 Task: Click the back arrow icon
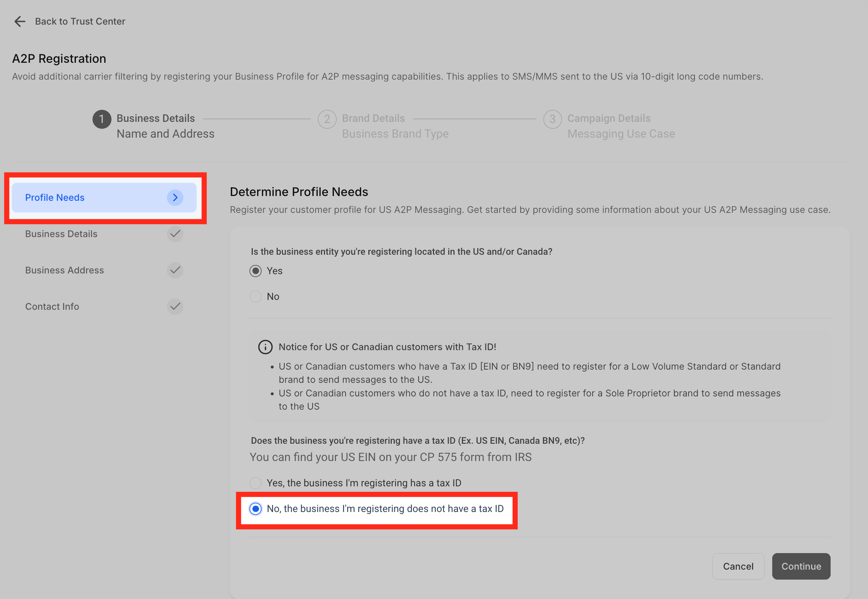point(19,21)
